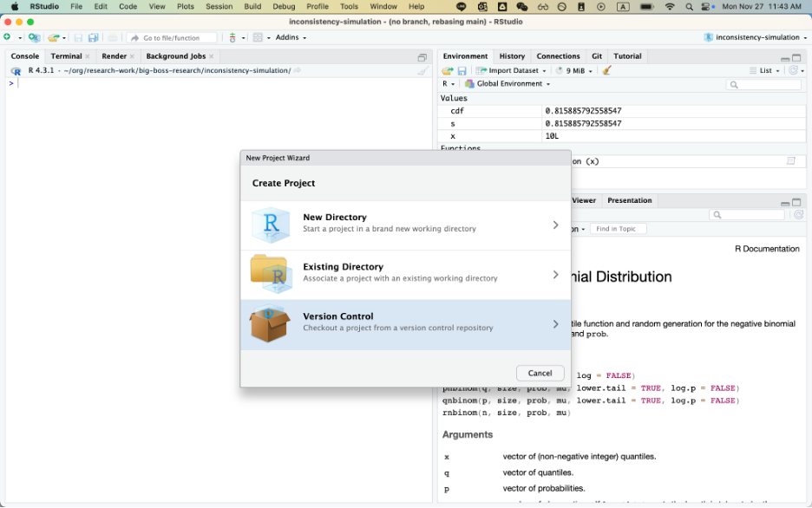Screen dimensions: 812x508
Task: Click the Environment pane search field
Action: point(763,84)
